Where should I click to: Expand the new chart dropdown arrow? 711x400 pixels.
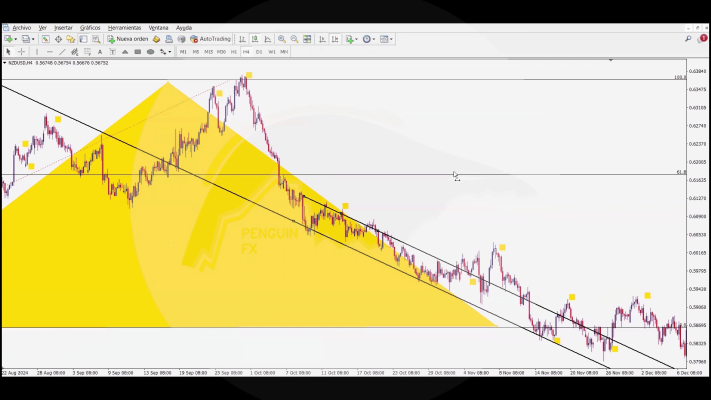16,39
